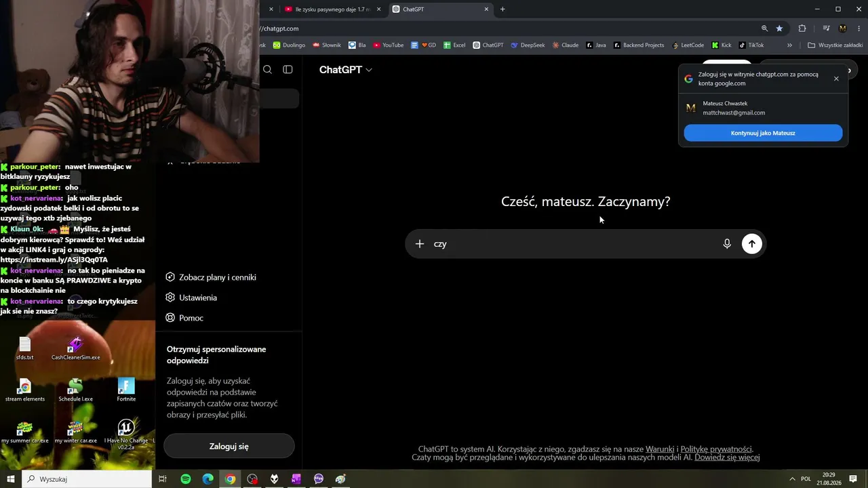
Task: Open the GD bookmark
Action: click(x=424, y=45)
